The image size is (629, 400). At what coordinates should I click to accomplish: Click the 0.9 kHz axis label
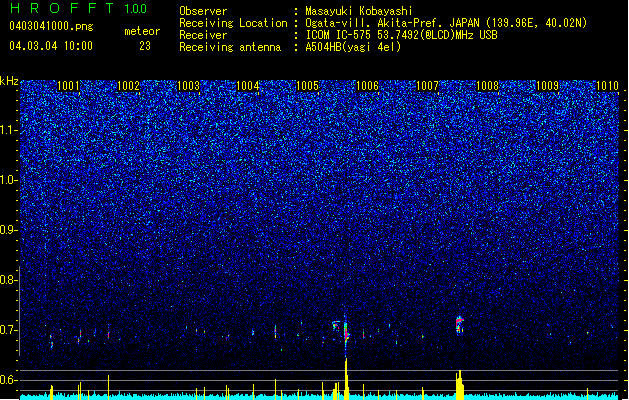(9, 230)
